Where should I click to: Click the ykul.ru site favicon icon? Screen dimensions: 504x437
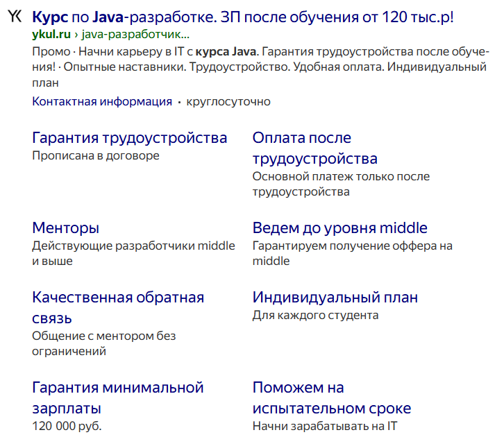pos(15,16)
